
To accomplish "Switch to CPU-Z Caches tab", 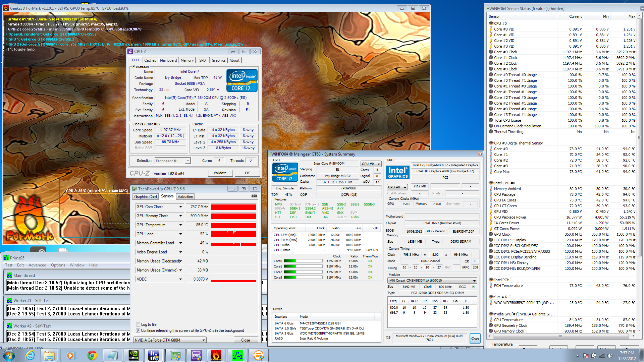I will point(150,60).
